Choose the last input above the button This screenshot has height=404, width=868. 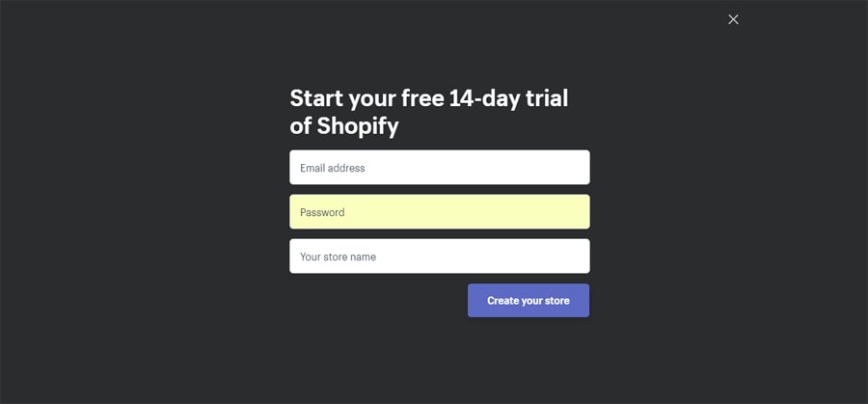439,256
